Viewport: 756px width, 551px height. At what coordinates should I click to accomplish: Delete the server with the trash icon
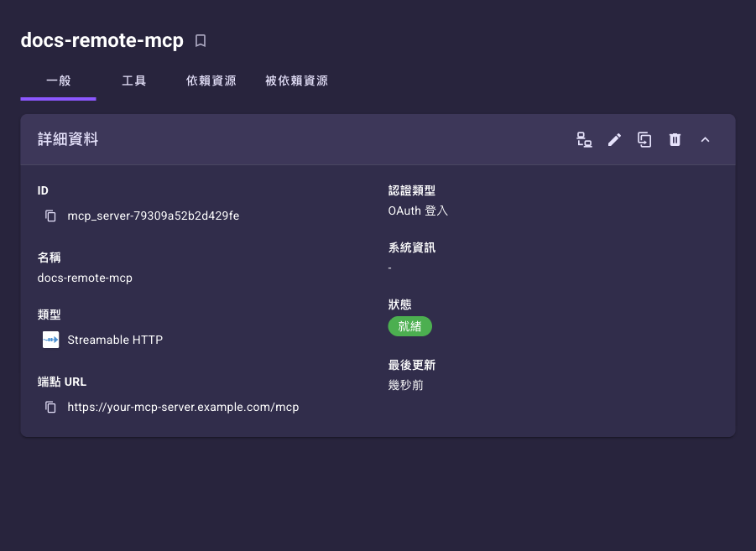(x=675, y=140)
